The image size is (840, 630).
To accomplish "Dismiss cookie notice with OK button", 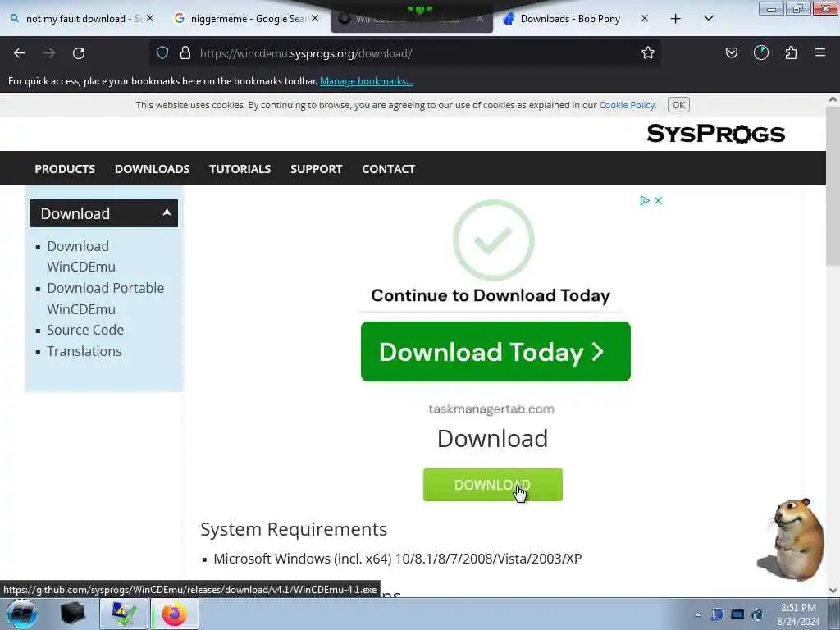I will (x=678, y=105).
